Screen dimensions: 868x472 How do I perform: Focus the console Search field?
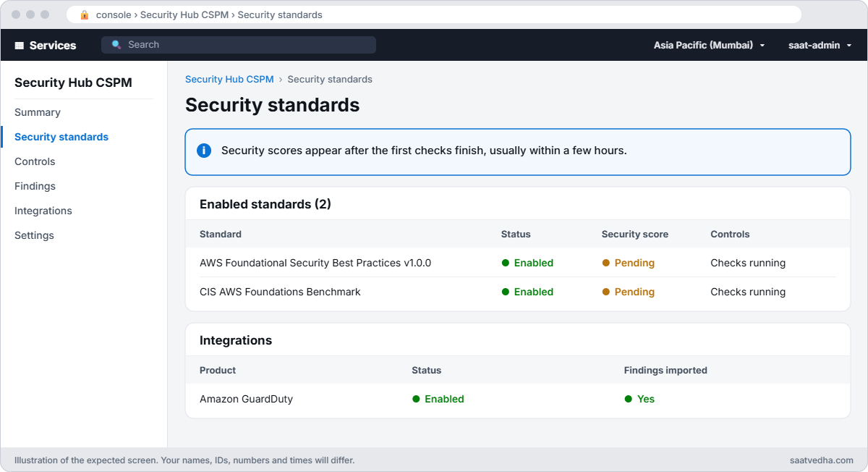click(x=239, y=45)
